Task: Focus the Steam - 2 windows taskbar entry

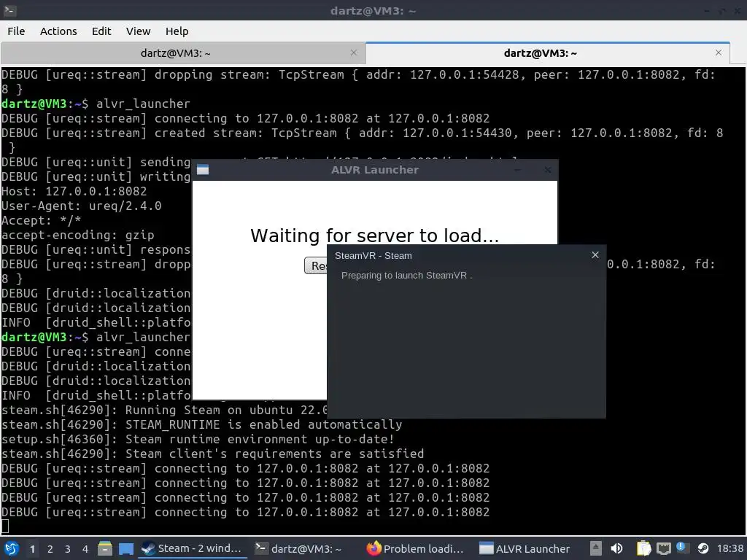Action: (x=193, y=548)
